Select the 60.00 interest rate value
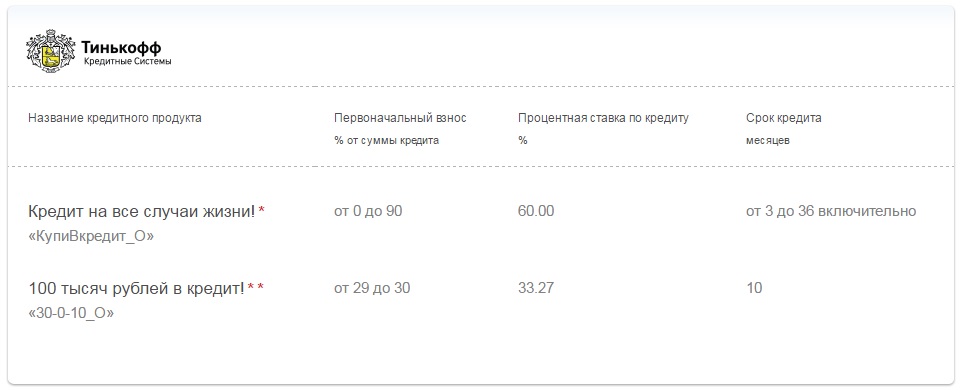Viewport: 960px width, 390px height. click(x=536, y=211)
